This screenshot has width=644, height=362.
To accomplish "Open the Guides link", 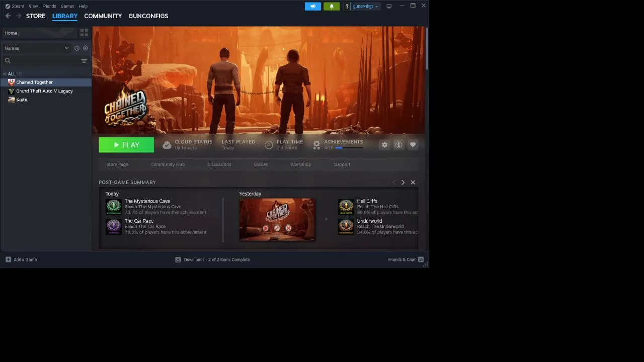I will click(261, 164).
